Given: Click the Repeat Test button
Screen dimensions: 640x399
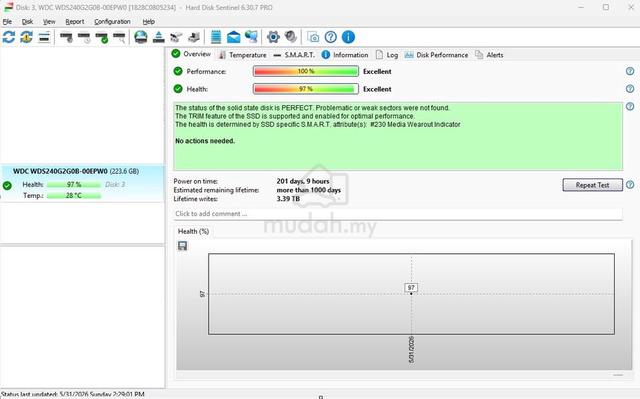Looking at the screenshot, I should 592,185.
